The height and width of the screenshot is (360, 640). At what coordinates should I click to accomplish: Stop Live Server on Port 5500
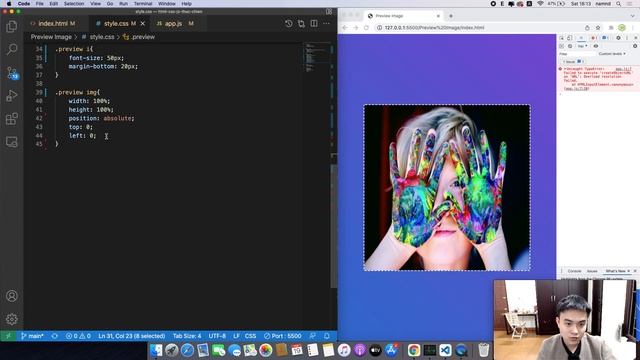point(282,336)
